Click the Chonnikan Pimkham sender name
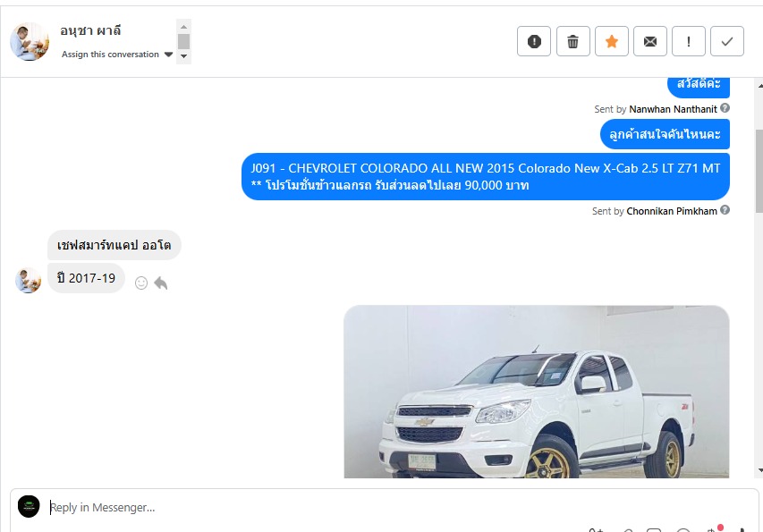Viewport: 763px width, 532px height. click(x=672, y=211)
